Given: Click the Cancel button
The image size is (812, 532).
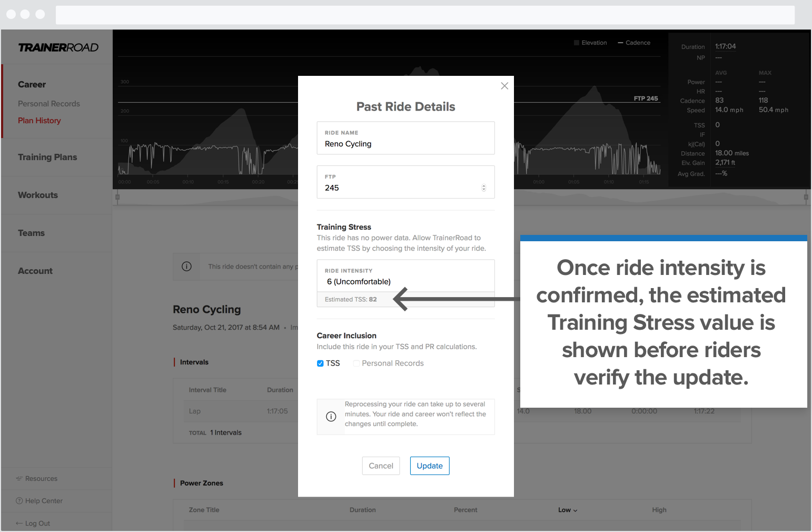Looking at the screenshot, I should tap(381, 466).
